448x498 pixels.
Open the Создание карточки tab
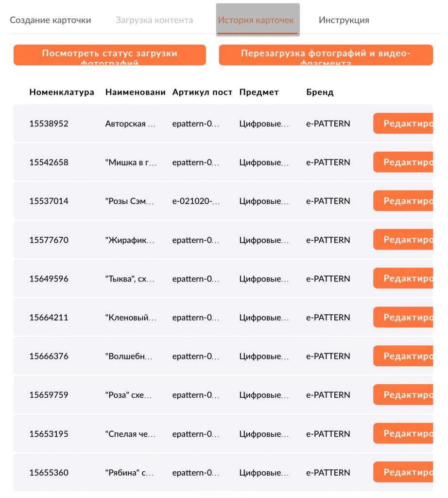pyautogui.click(x=51, y=20)
